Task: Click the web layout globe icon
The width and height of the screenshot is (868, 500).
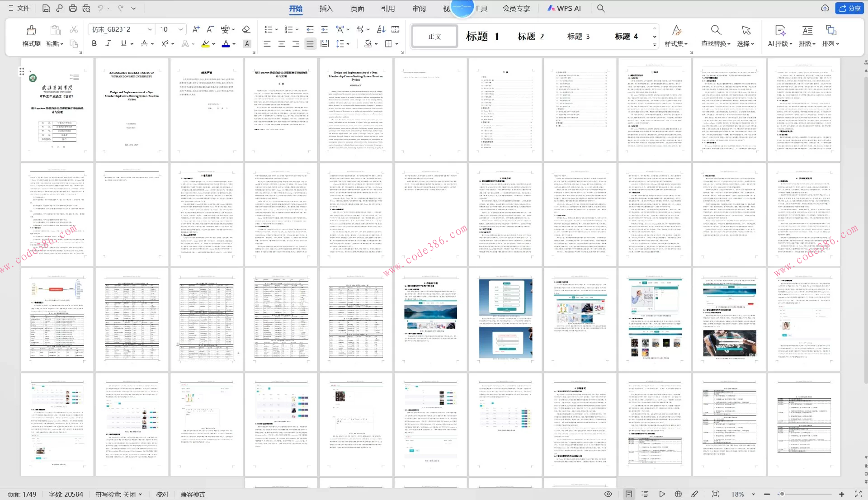Action: pyautogui.click(x=678, y=494)
